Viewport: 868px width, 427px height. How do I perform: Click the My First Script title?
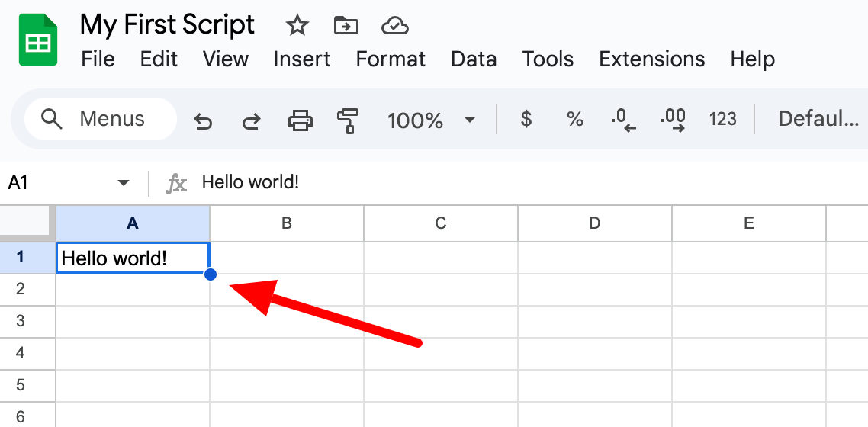click(167, 25)
